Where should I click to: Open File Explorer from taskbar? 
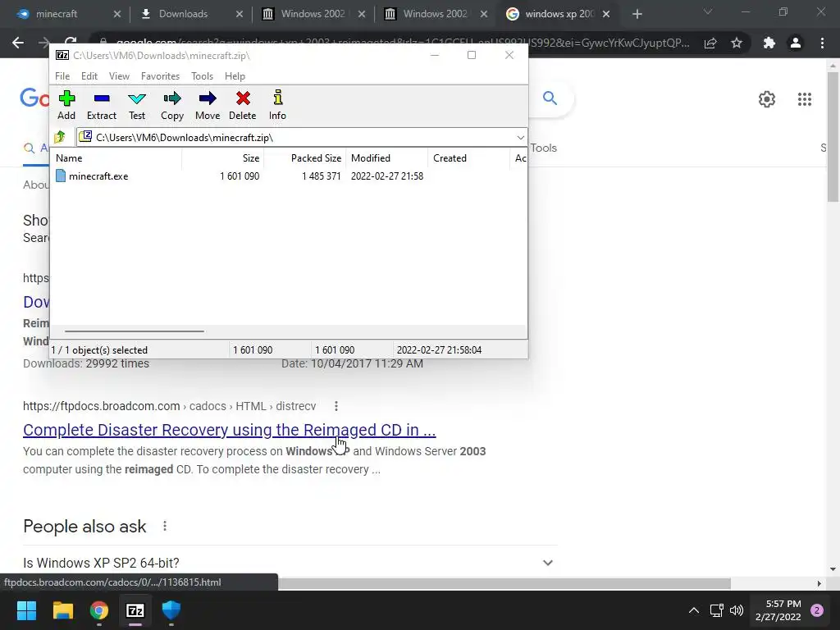(x=62, y=610)
